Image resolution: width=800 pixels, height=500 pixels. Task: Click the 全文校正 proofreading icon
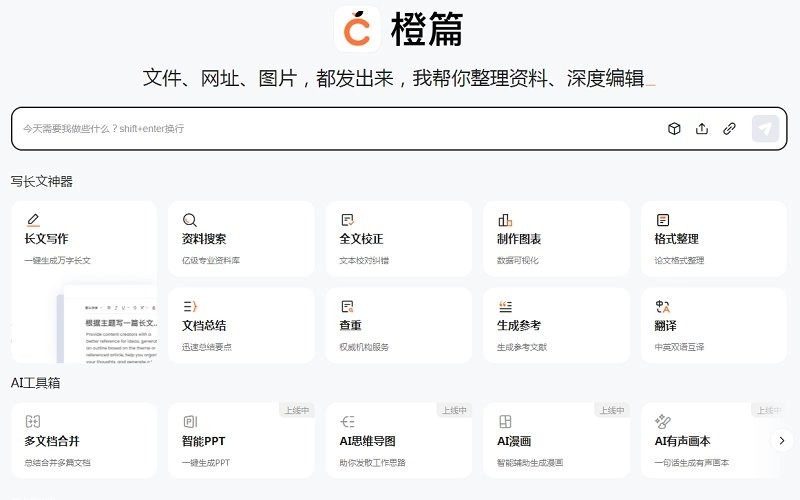click(x=347, y=220)
